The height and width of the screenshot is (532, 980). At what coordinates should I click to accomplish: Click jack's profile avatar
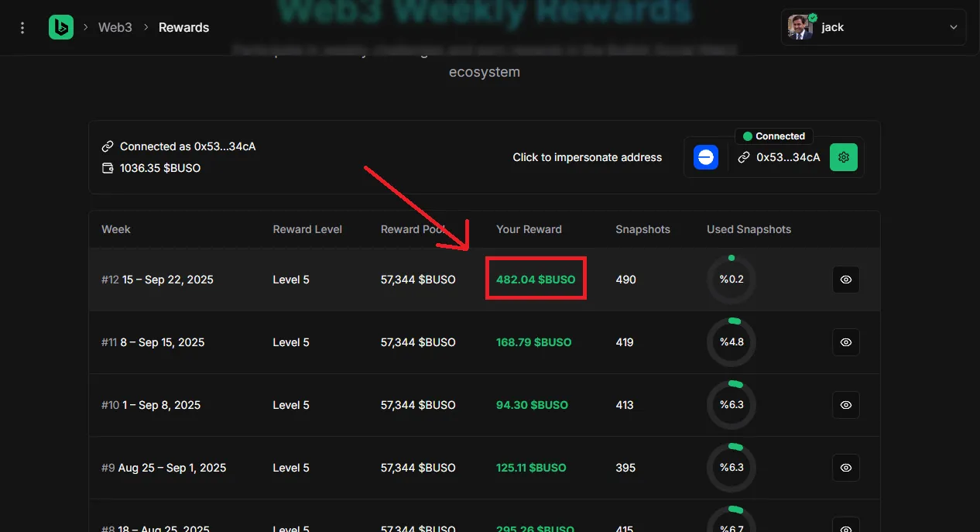pos(800,27)
